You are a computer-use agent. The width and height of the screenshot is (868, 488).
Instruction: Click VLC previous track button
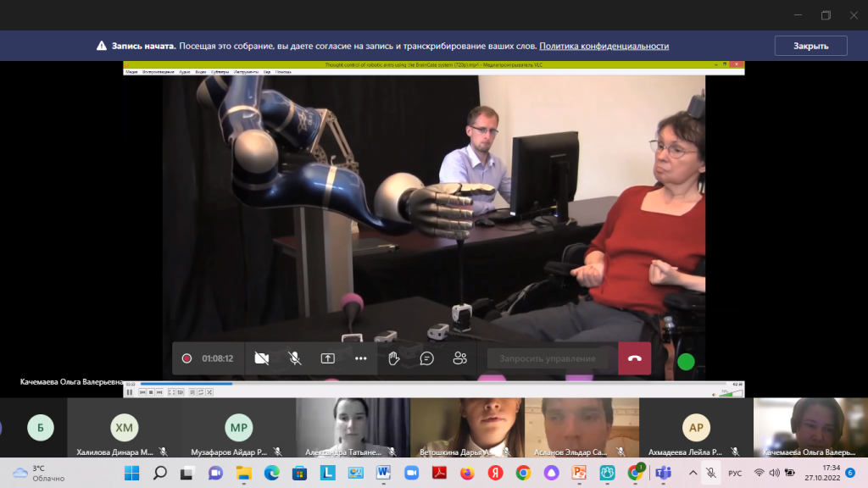click(x=142, y=392)
